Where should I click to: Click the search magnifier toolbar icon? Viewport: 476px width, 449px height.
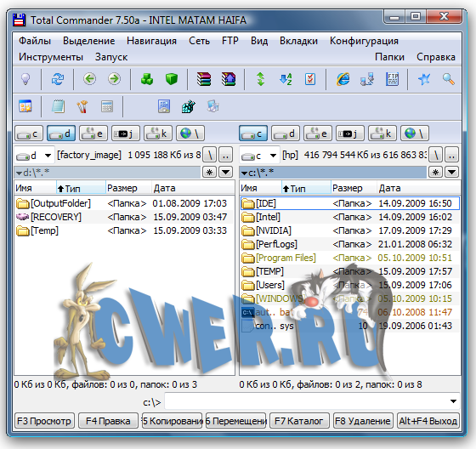pyautogui.click(x=448, y=79)
